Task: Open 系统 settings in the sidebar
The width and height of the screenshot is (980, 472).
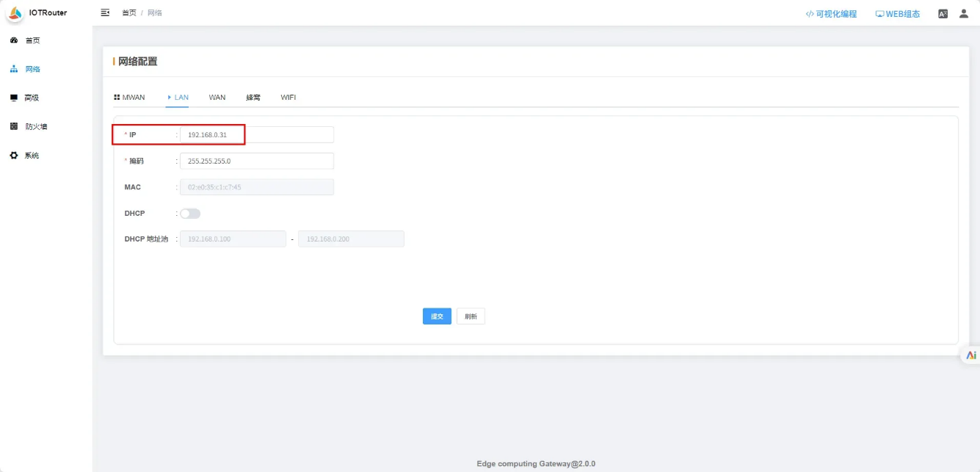Action: 32,156
